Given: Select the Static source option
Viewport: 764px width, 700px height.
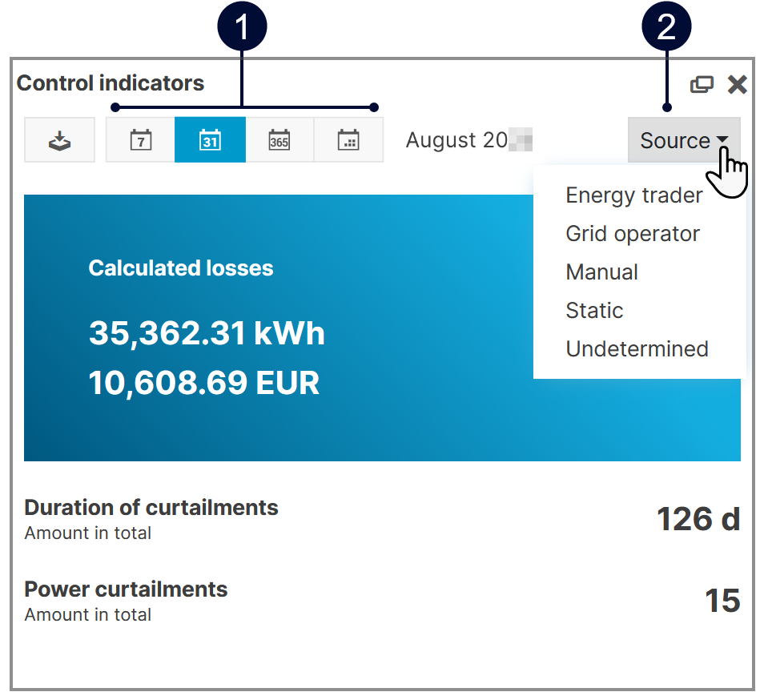Looking at the screenshot, I should click(593, 311).
